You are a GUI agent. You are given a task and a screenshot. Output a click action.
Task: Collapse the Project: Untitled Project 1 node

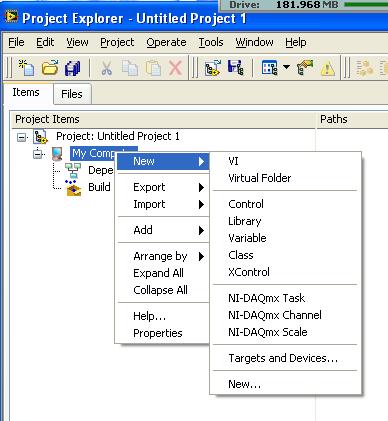(x=22, y=137)
